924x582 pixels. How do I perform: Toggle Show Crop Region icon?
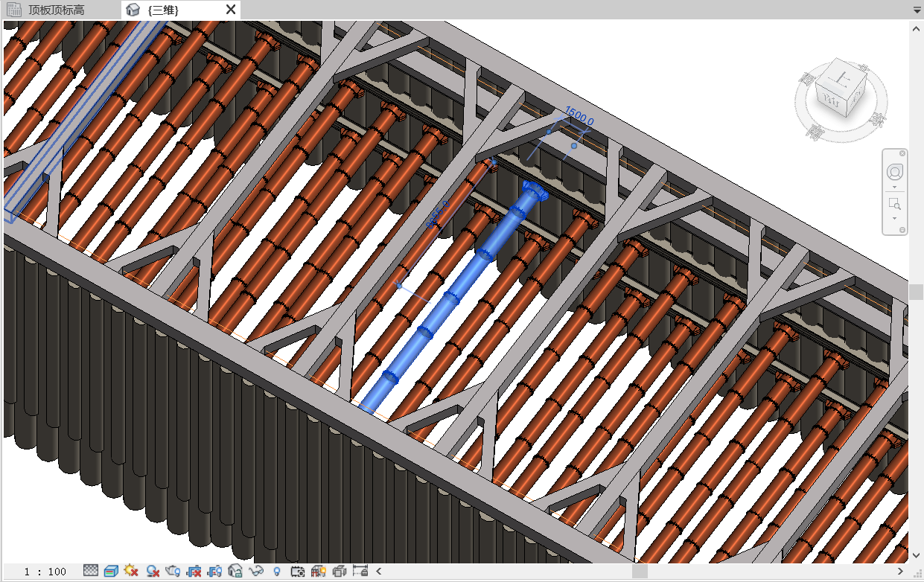215,571
